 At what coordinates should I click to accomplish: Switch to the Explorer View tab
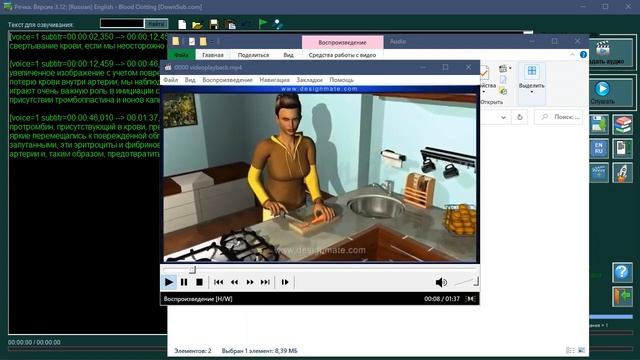(x=288, y=55)
